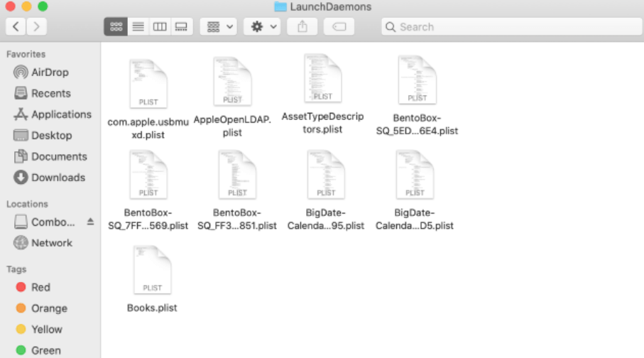Click the BentoBox-SQ_FF3...851.plist name label

point(237,219)
